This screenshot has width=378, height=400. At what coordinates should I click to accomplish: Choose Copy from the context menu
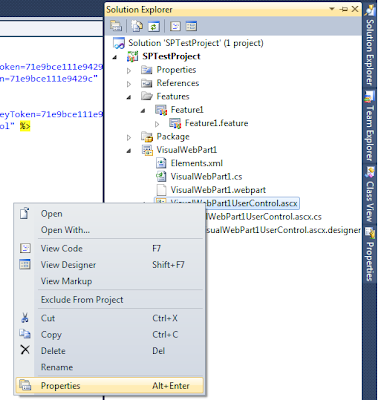(109, 334)
